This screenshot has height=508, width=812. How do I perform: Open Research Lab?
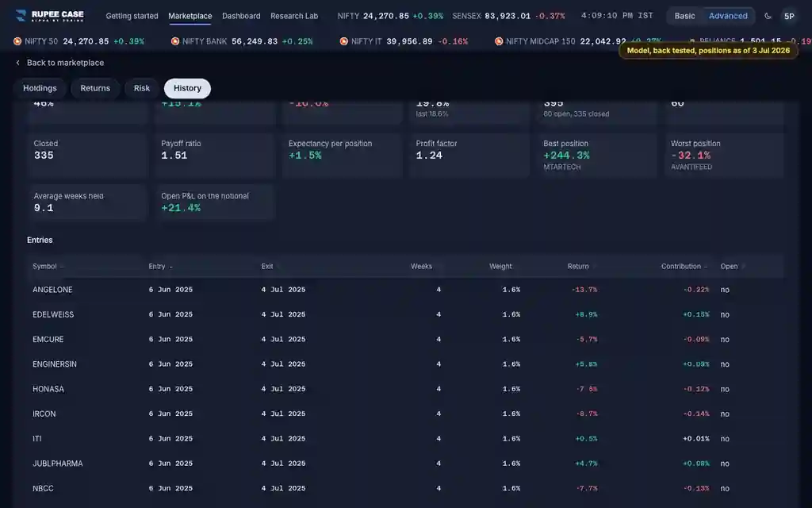tap(294, 16)
